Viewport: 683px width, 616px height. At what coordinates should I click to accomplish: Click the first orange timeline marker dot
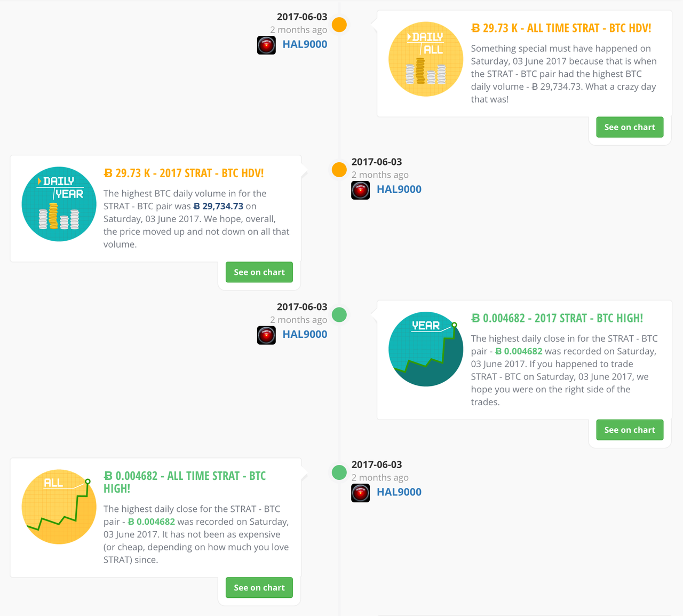click(339, 25)
